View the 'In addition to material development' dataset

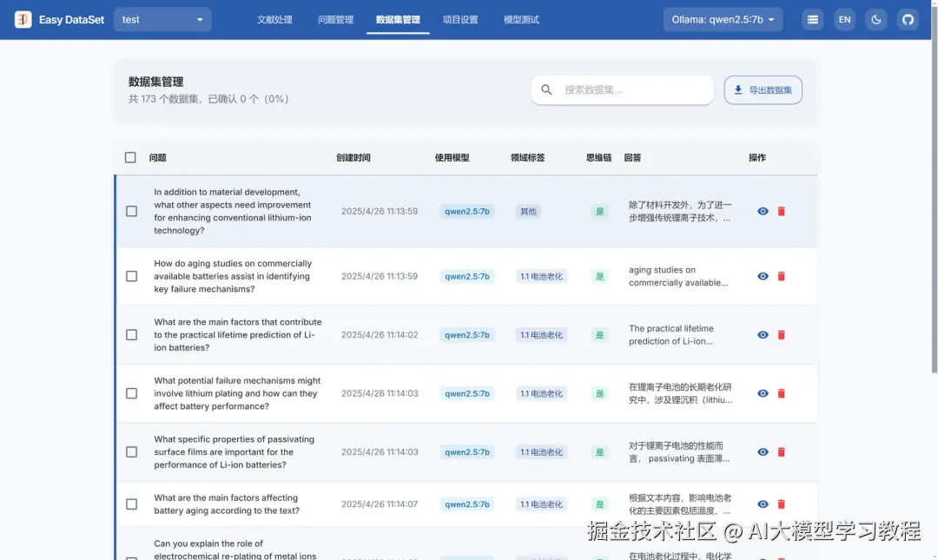pos(763,211)
